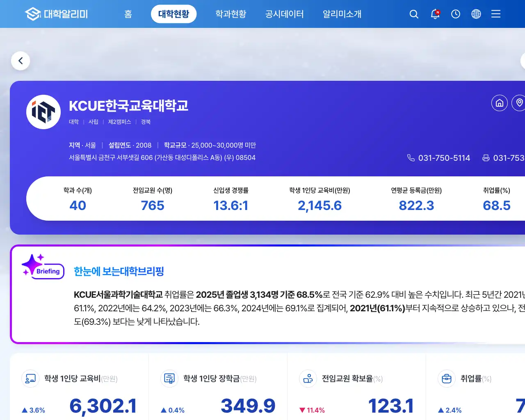Click the 설립연도 2008 text
525x420 pixels.
click(130, 145)
